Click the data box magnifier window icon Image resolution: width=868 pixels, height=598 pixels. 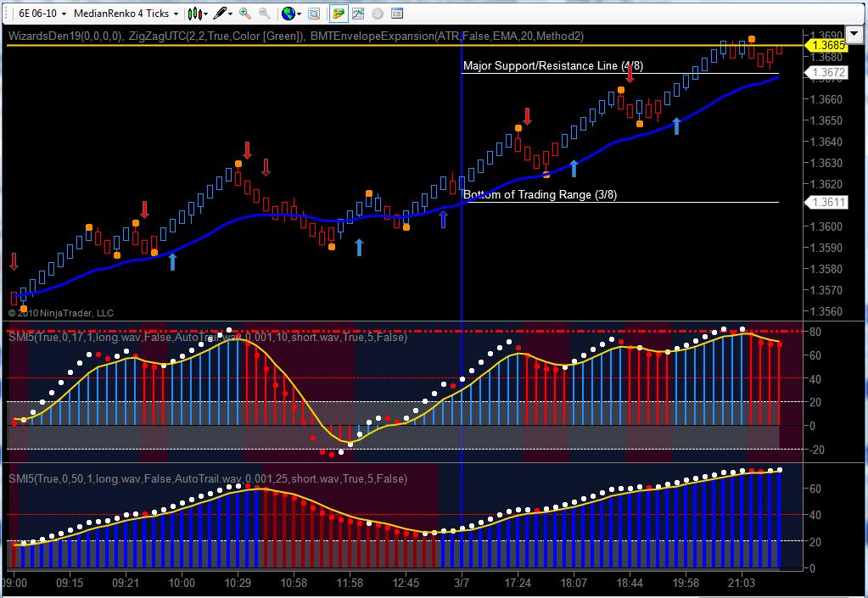point(314,14)
